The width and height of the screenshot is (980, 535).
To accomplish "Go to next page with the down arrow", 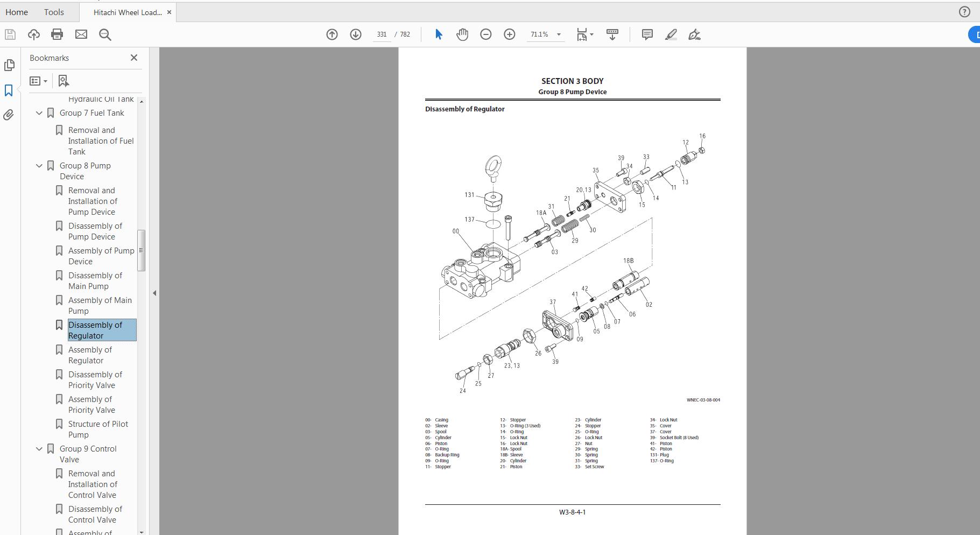I will pos(356,34).
